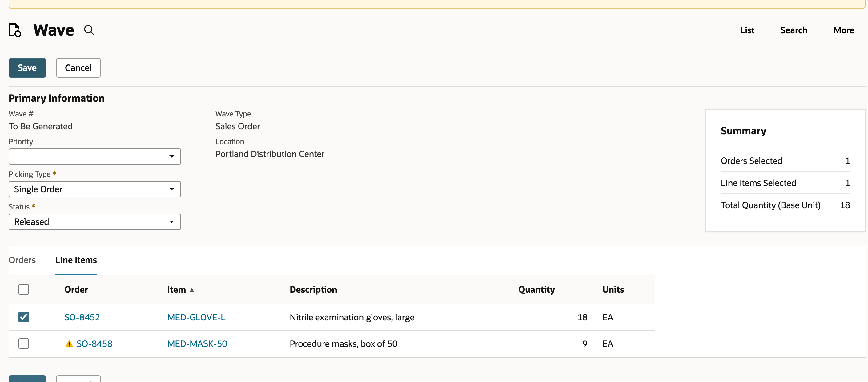This screenshot has width=868, height=382.
Task: Open item MED-GLOVE-L link
Action: coord(196,317)
